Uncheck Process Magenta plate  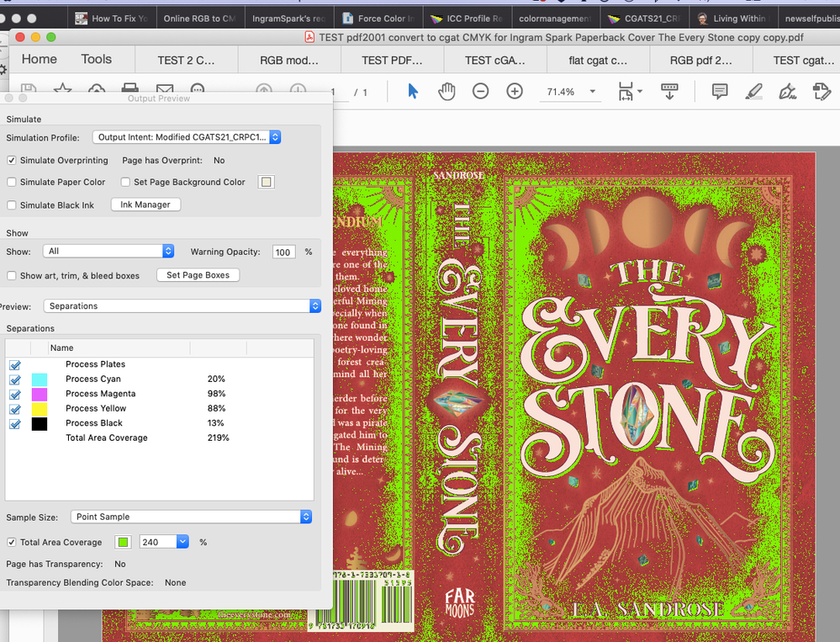click(15, 395)
